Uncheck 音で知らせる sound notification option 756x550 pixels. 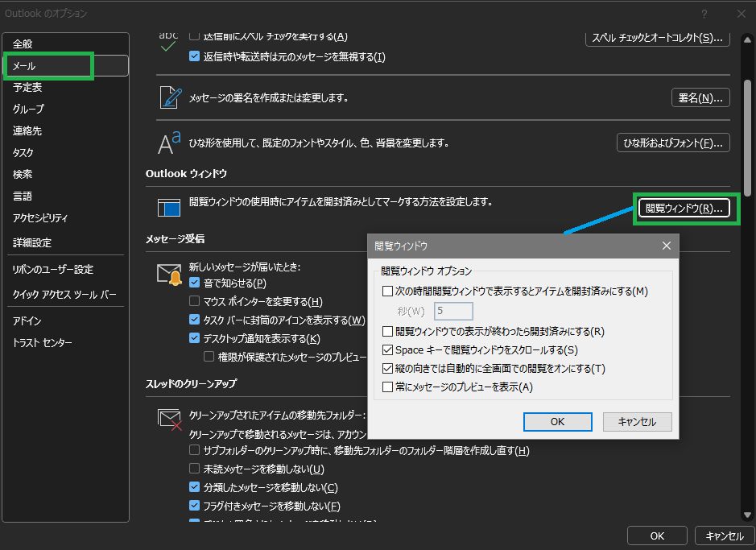pyautogui.click(x=194, y=281)
